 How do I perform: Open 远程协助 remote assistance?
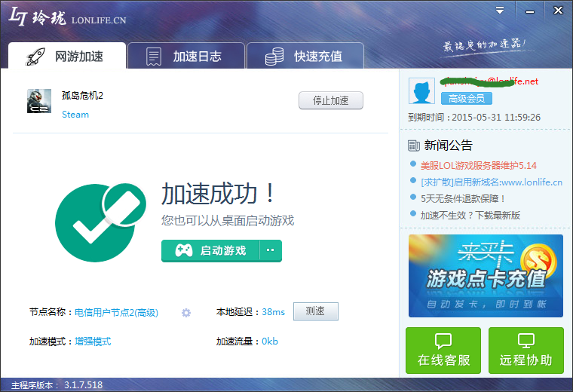[x=526, y=351]
